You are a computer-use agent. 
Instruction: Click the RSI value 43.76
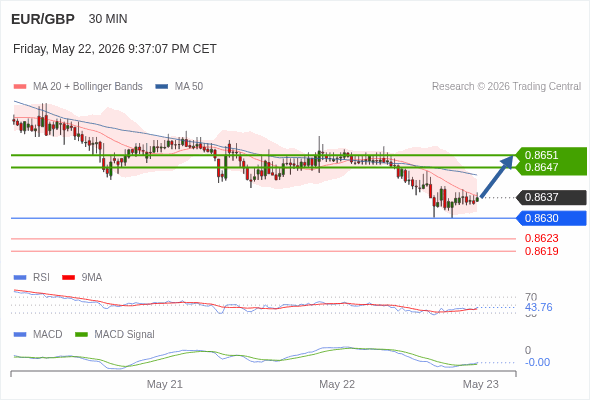[538, 307]
